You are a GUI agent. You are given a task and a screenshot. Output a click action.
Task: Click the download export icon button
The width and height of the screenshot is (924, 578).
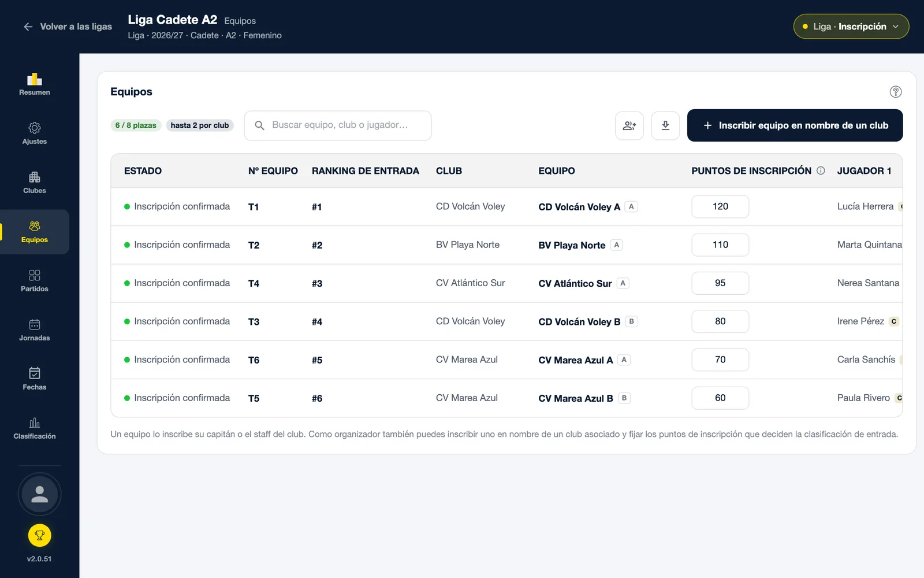coord(665,125)
